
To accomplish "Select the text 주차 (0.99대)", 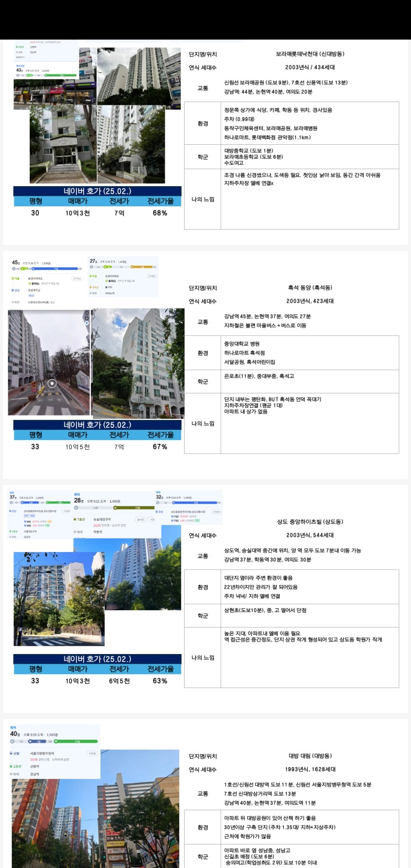I will tap(239, 119).
